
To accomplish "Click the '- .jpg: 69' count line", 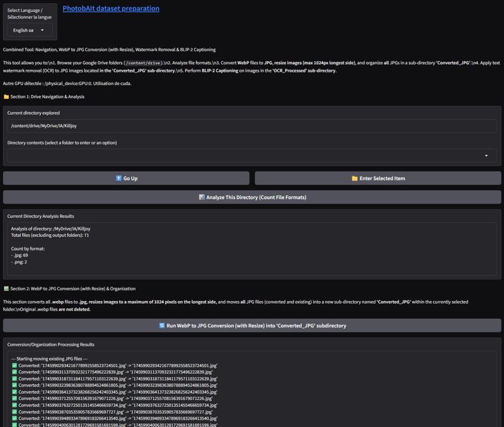I will [x=20, y=256].
